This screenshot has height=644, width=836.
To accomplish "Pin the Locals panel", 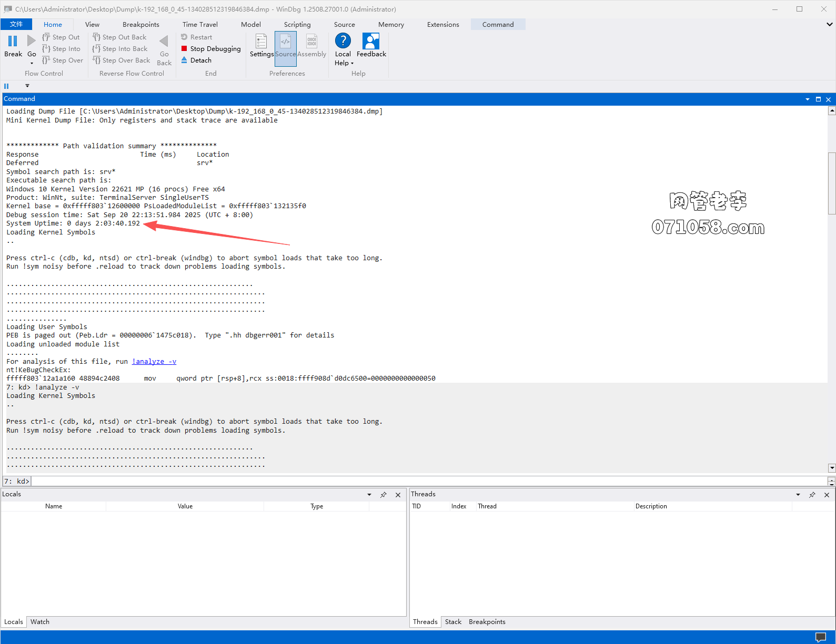I will click(x=384, y=495).
